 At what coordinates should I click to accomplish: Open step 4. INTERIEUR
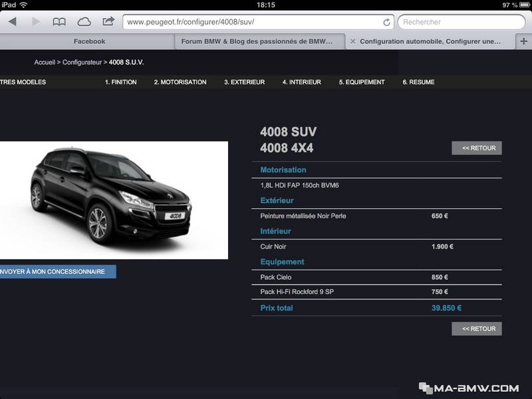302,82
